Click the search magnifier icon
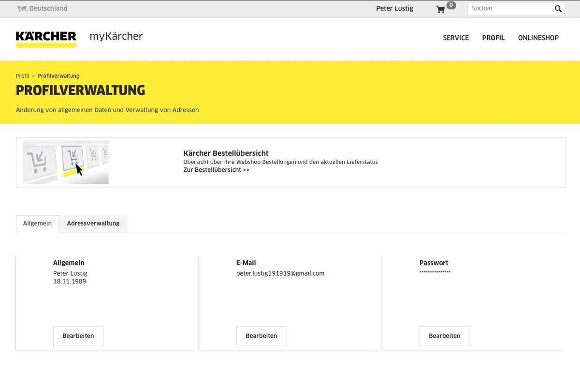This screenshot has width=580, height=392. pos(558,9)
